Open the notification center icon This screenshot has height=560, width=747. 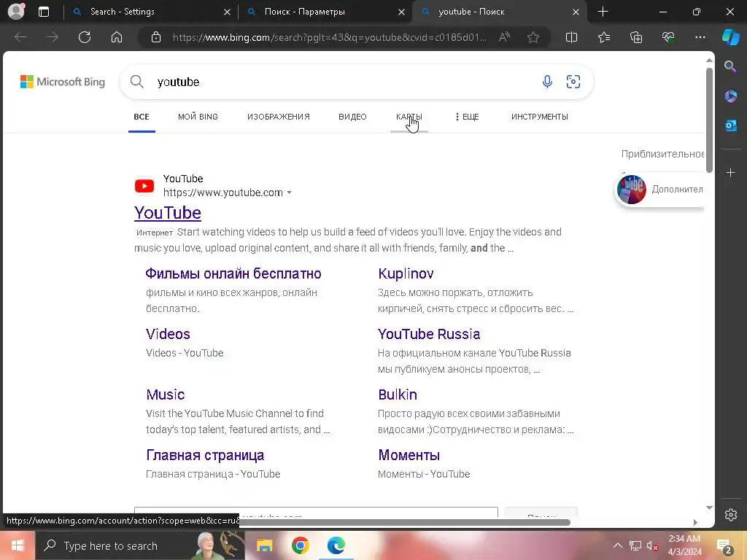pos(724,546)
